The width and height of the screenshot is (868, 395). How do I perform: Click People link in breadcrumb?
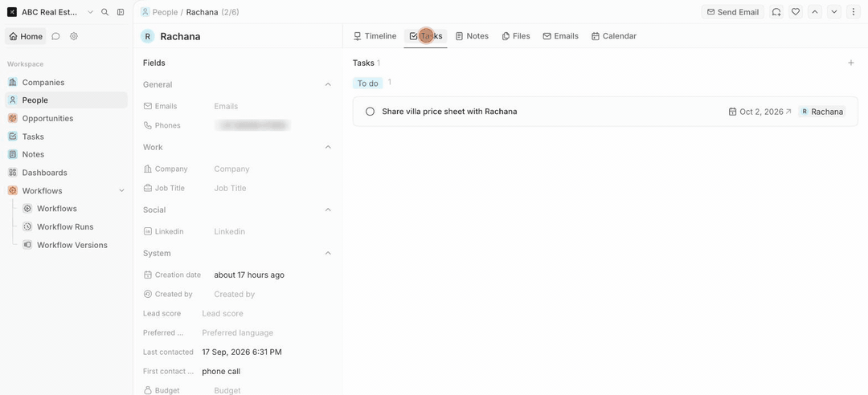pos(165,11)
